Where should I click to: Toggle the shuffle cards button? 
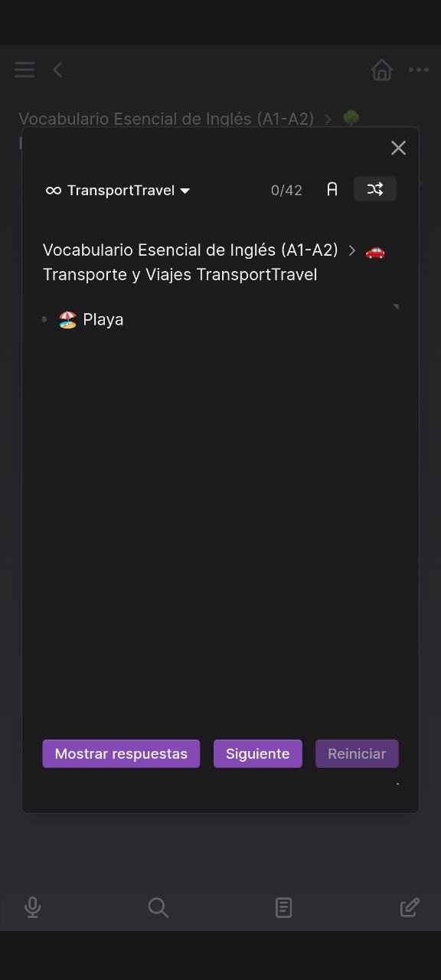375,189
